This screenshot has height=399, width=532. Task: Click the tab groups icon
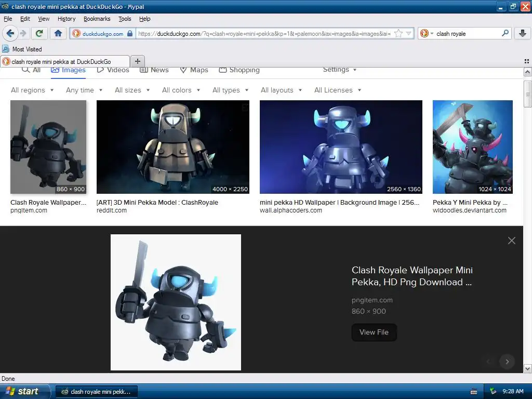pos(527,61)
